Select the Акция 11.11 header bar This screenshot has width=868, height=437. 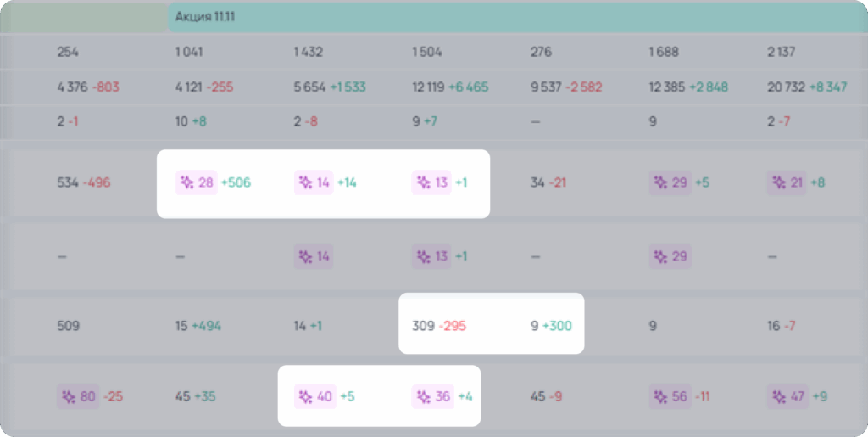pyautogui.click(x=518, y=17)
